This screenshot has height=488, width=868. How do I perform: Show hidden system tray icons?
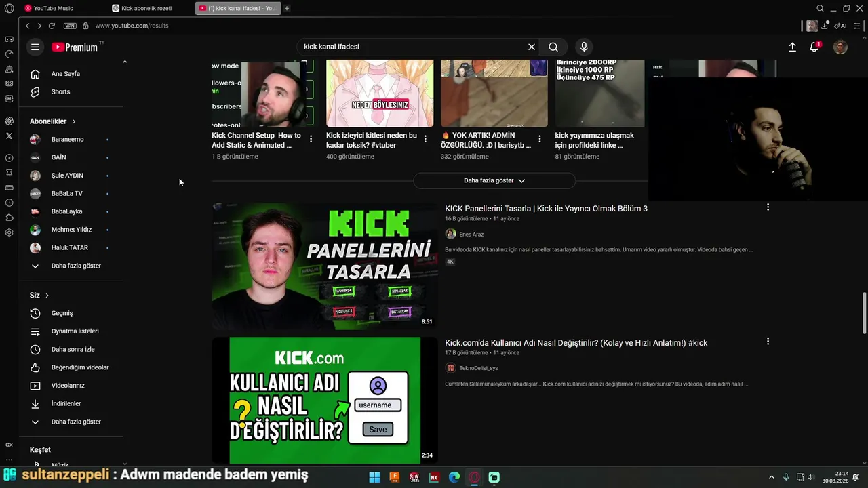point(771,477)
